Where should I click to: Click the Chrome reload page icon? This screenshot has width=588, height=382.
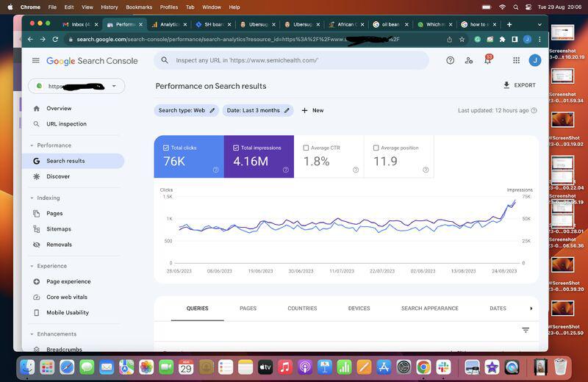(56, 39)
